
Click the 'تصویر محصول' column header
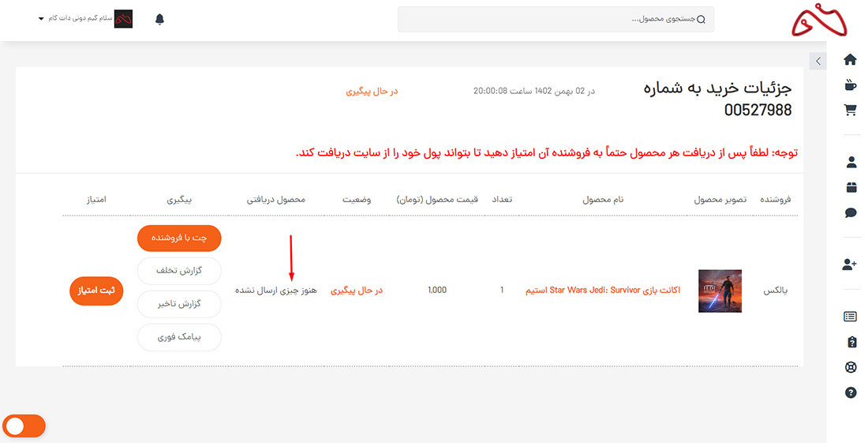point(720,199)
